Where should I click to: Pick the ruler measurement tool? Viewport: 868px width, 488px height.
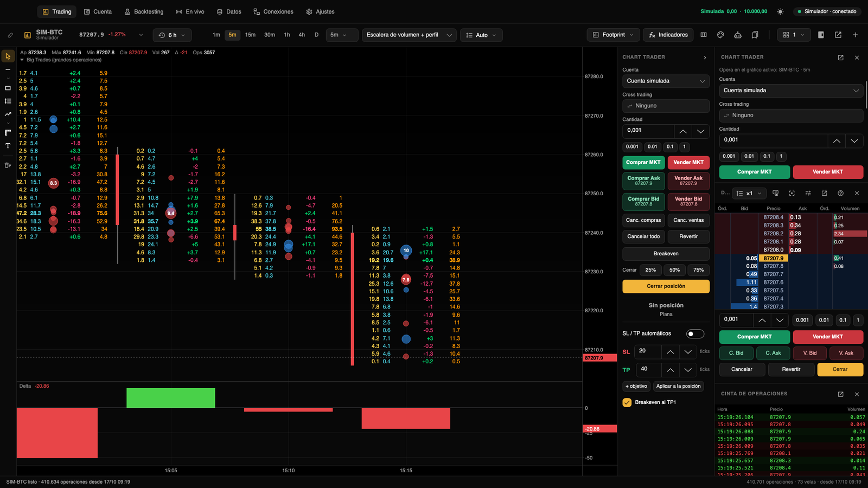(x=8, y=132)
